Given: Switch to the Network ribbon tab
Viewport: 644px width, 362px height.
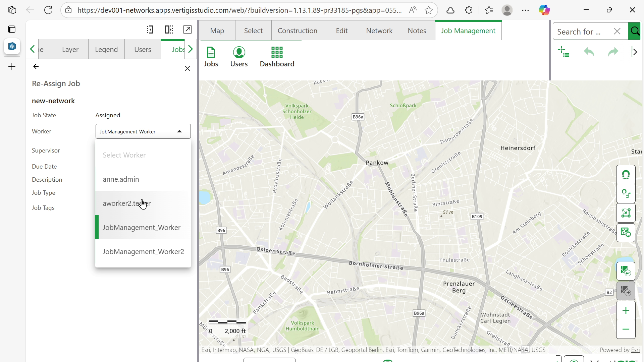Looking at the screenshot, I should (379, 31).
